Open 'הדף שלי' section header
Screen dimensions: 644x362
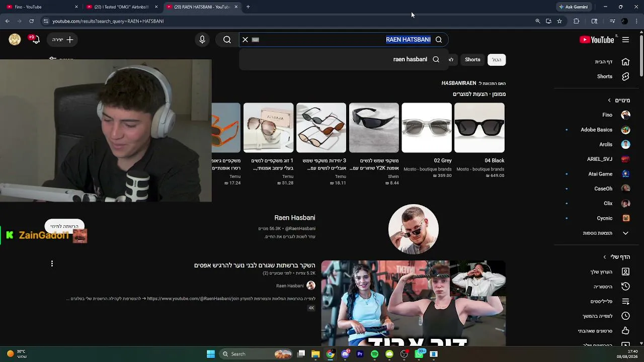tap(616, 257)
